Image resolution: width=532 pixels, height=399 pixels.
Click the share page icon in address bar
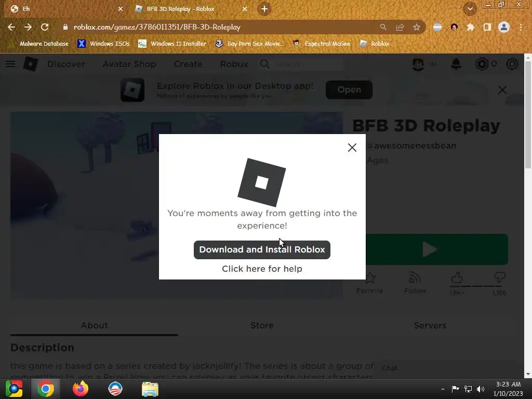coord(400,27)
